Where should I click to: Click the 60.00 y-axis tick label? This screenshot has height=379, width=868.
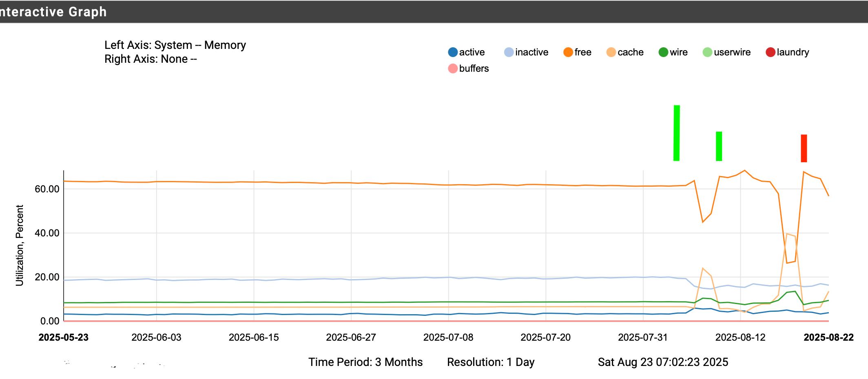[x=47, y=189]
